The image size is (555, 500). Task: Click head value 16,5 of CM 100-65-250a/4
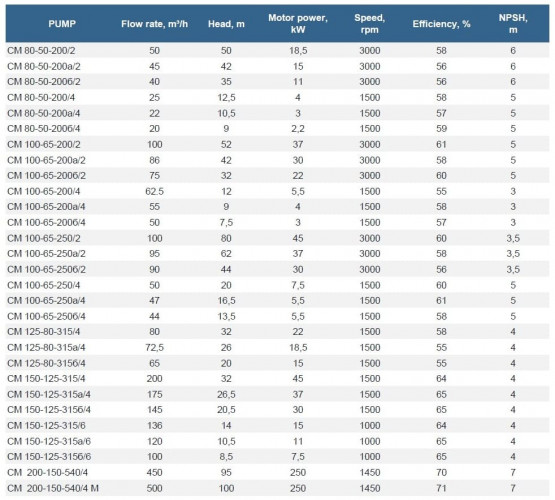coord(226,300)
